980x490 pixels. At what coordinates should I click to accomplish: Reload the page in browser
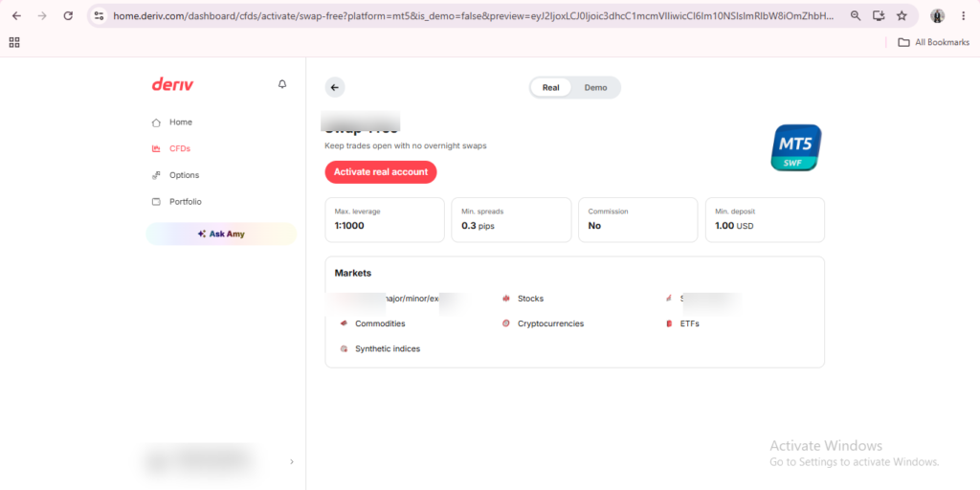coord(68,16)
